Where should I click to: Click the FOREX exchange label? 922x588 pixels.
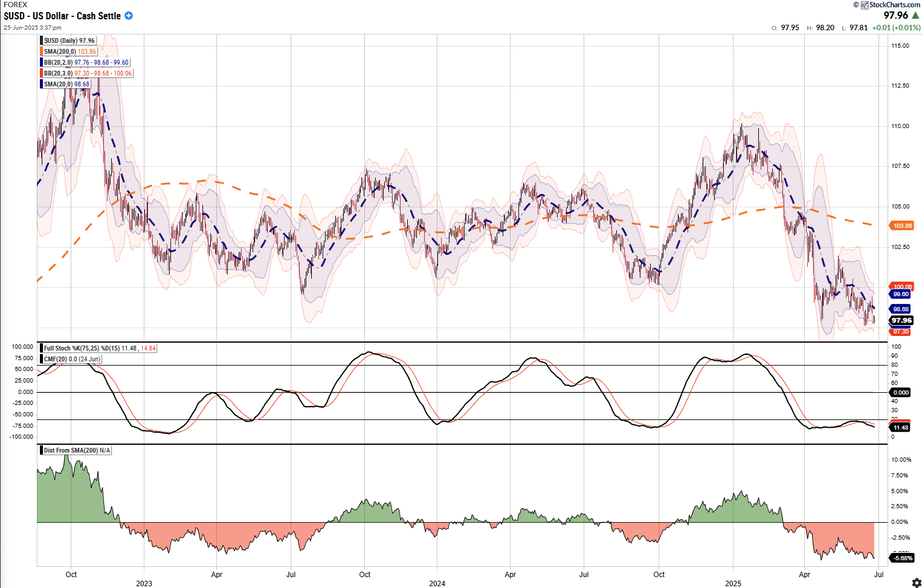tap(16, 4)
